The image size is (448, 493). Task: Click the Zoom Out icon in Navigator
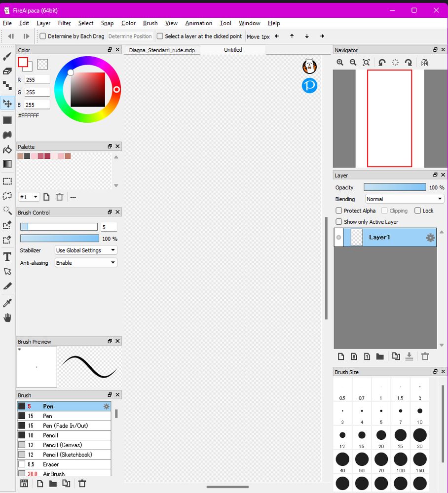[x=353, y=63]
